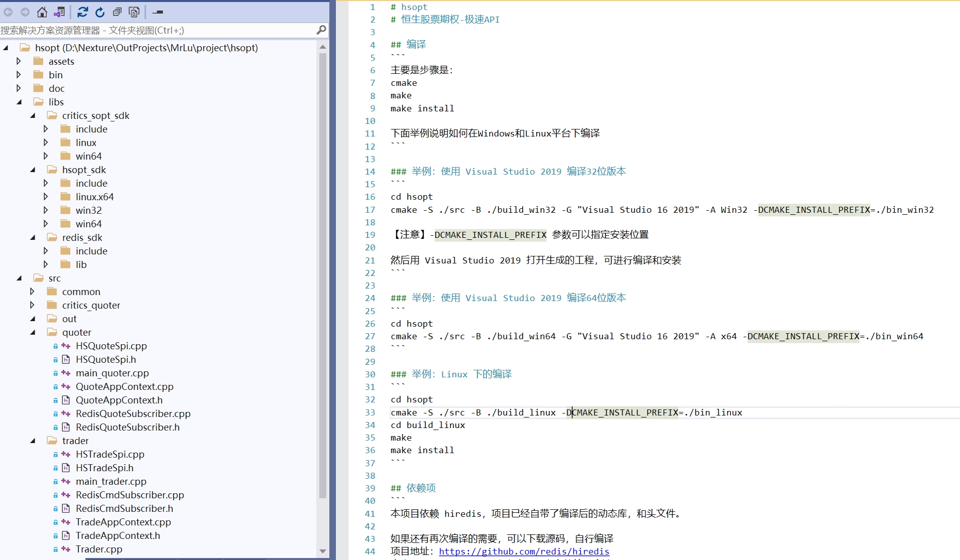Expand the linux.x64 folder
The image size is (960, 560).
pos(46,197)
